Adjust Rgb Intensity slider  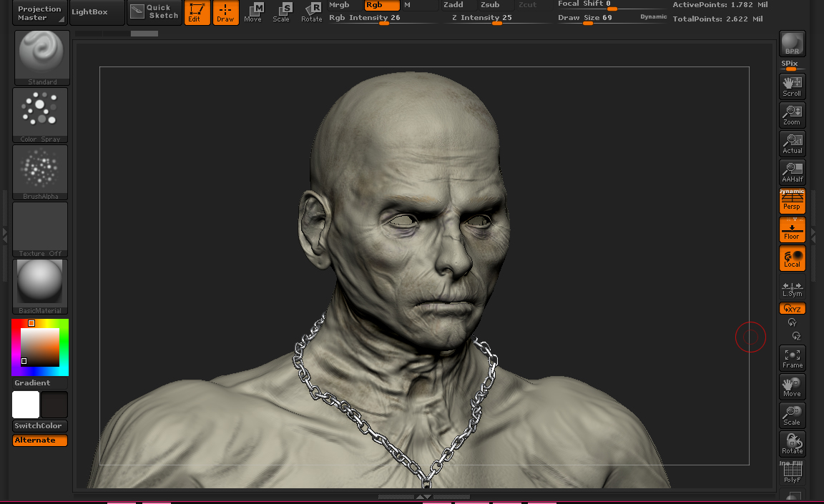pyautogui.click(x=382, y=19)
